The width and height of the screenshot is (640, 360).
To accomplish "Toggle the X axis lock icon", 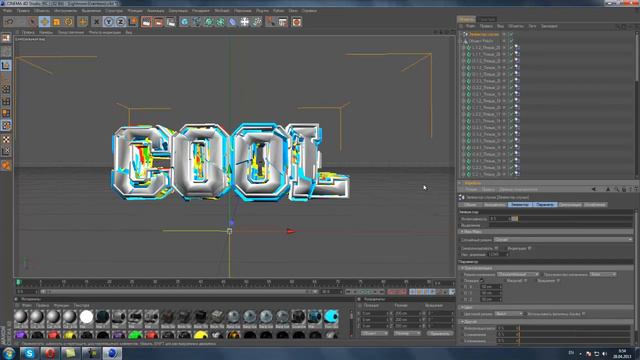I will point(96,22).
